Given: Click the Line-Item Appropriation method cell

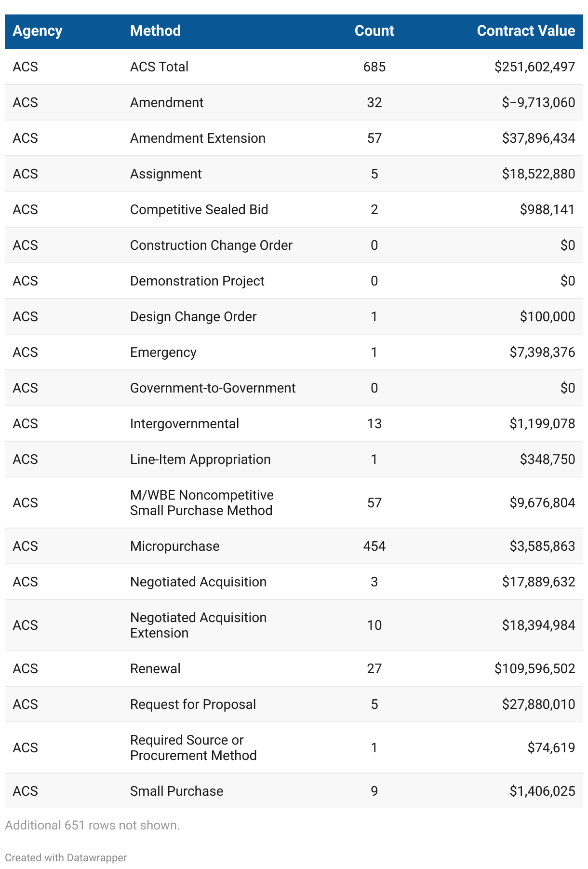Looking at the screenshot, I should tap(200, 459).
